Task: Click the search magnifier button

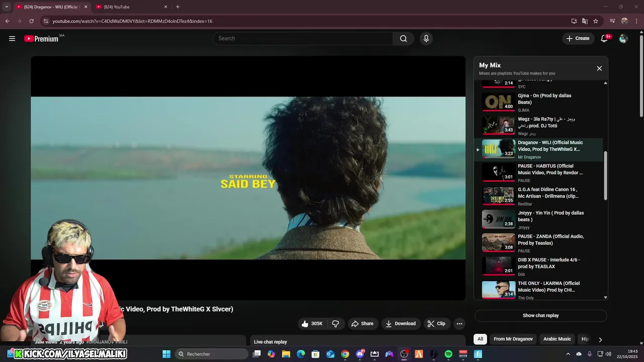Action: pyautogui.click(x=404, y=39)
